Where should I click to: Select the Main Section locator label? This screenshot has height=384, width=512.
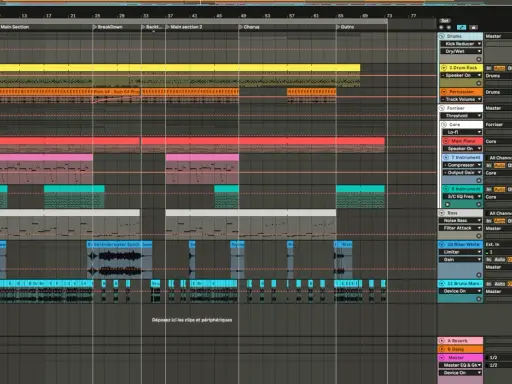coord(15,27)
